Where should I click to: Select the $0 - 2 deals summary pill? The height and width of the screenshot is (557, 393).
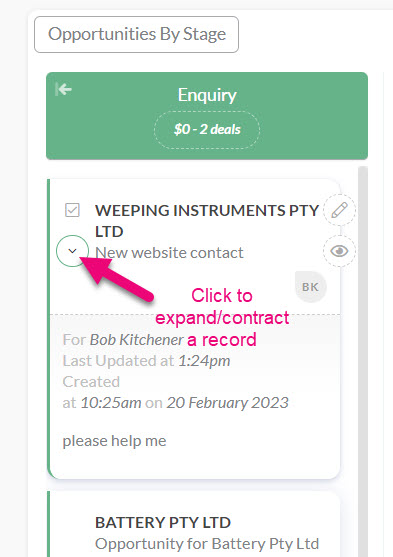[x=207, y=130]
